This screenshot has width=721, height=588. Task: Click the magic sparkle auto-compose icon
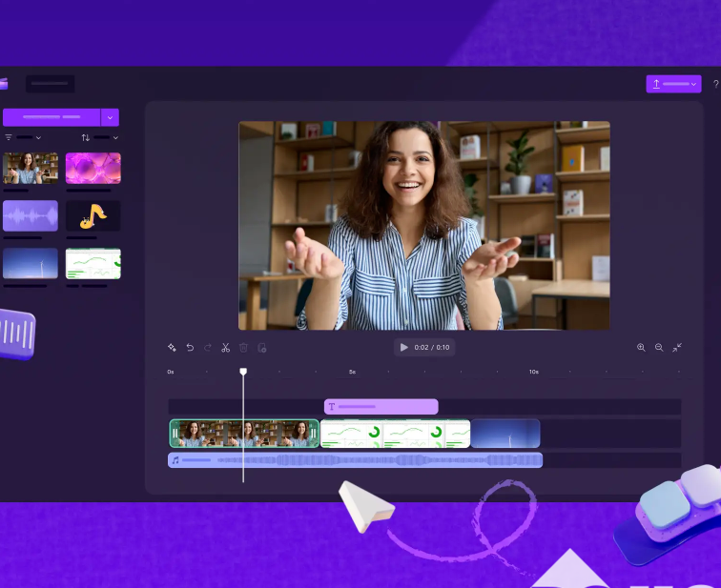tap(172, 348)
